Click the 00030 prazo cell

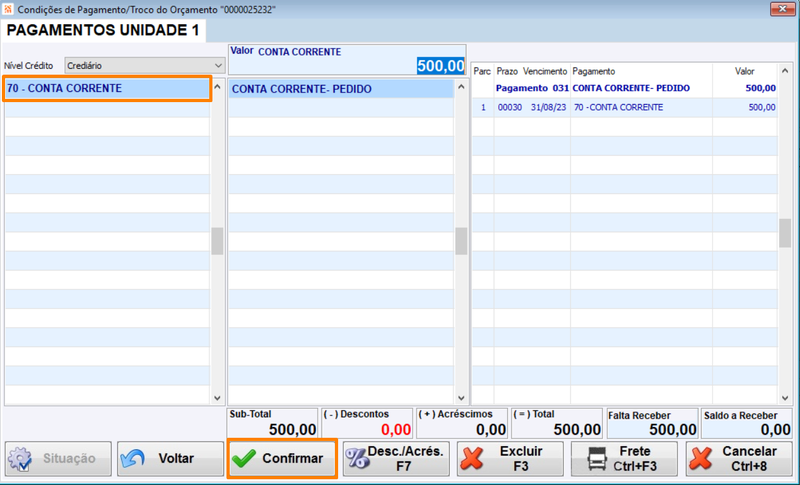pos(510,108)
